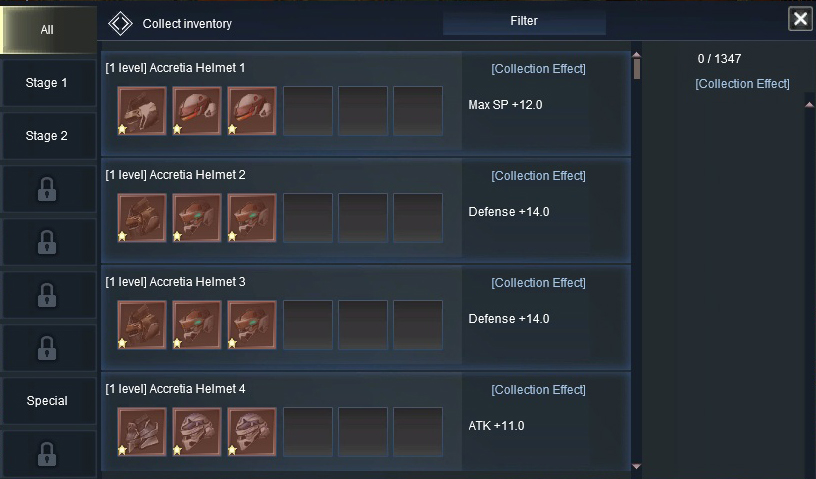Switch to the Special tab
Viewport: 816px width, 479px height.
click(49, 401)
